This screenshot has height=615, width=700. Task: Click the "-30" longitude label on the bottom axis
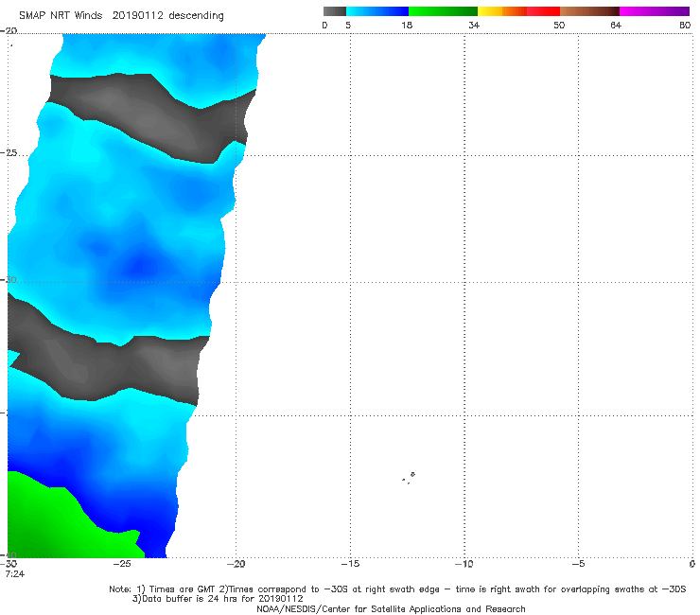9,564
